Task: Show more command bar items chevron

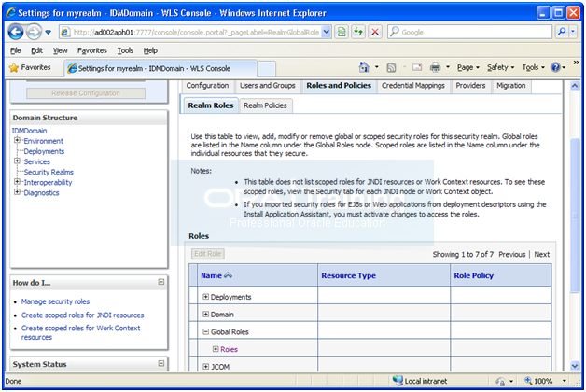Action: 576,63
